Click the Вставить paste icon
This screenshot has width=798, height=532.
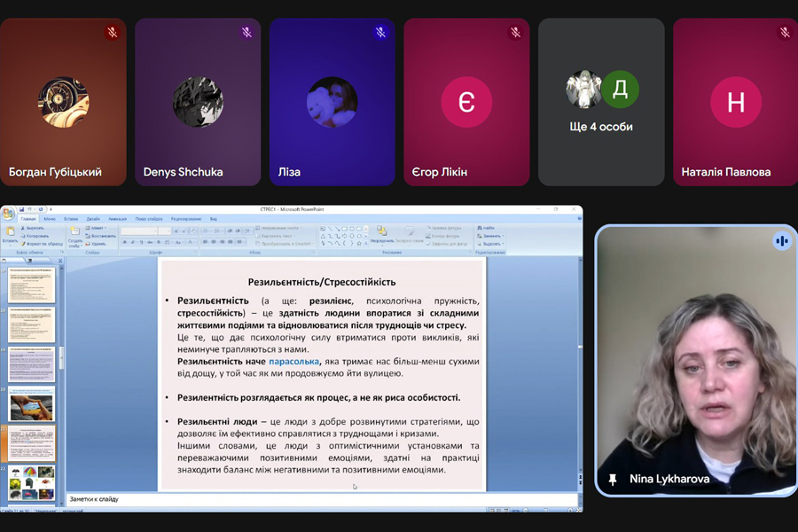click(11, 231)
